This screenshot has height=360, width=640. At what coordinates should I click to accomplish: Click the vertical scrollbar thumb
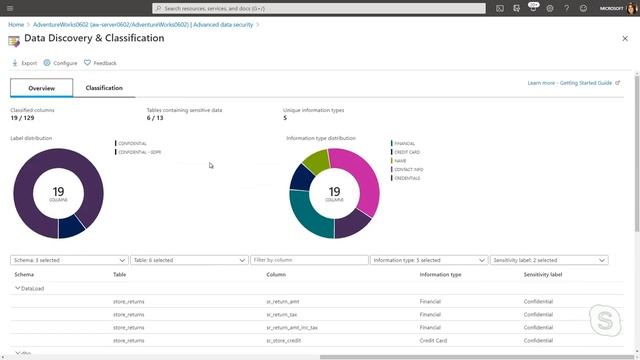[637, 153]
